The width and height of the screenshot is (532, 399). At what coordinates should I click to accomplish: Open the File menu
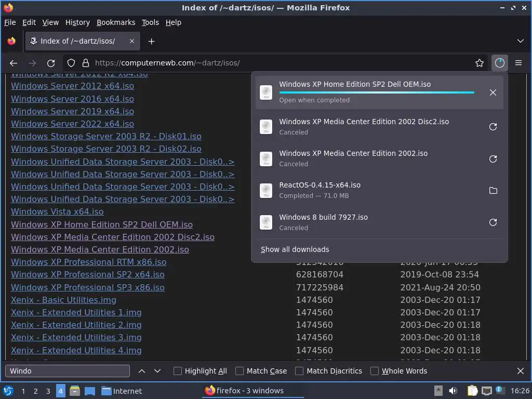[10, 22]
